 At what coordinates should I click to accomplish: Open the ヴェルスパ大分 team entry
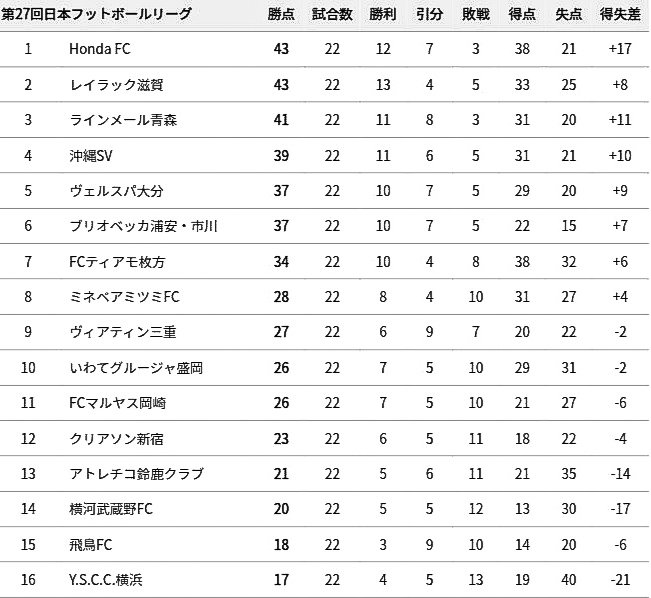[117, 191]
